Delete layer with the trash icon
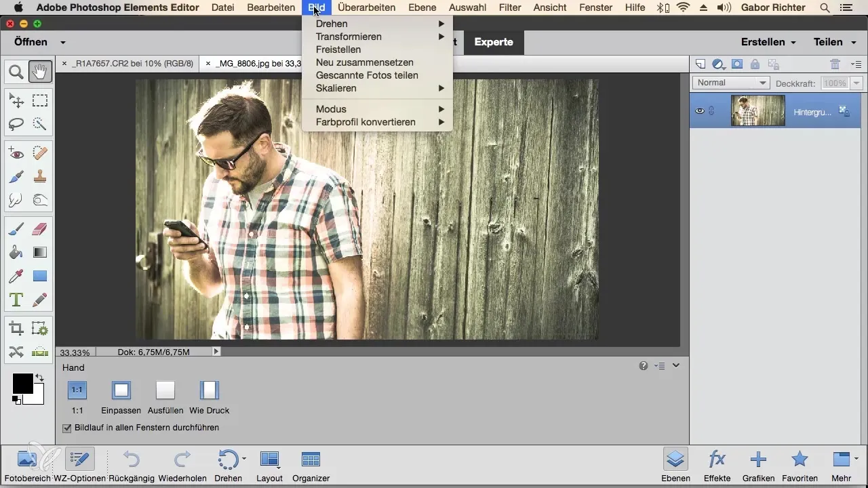 [835, 64]
